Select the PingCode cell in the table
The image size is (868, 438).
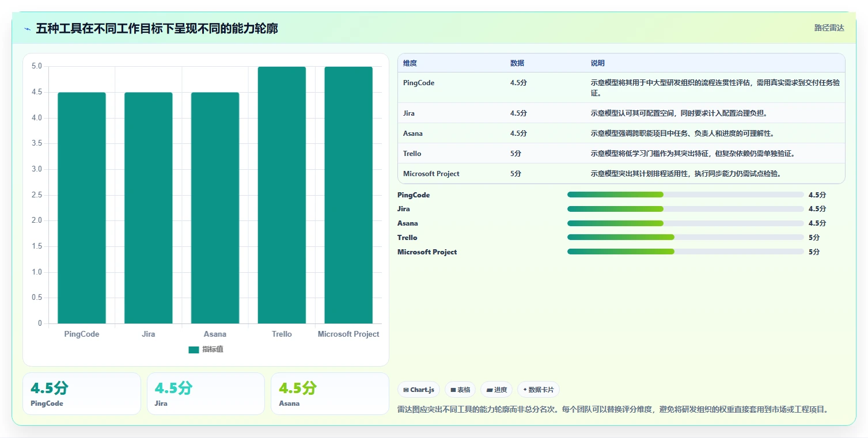[x=419, y=83]
